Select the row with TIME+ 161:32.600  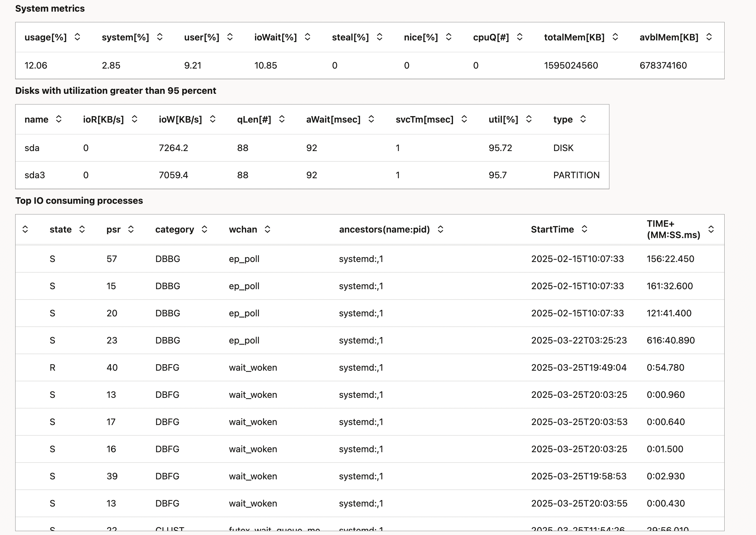coord(370,286)
